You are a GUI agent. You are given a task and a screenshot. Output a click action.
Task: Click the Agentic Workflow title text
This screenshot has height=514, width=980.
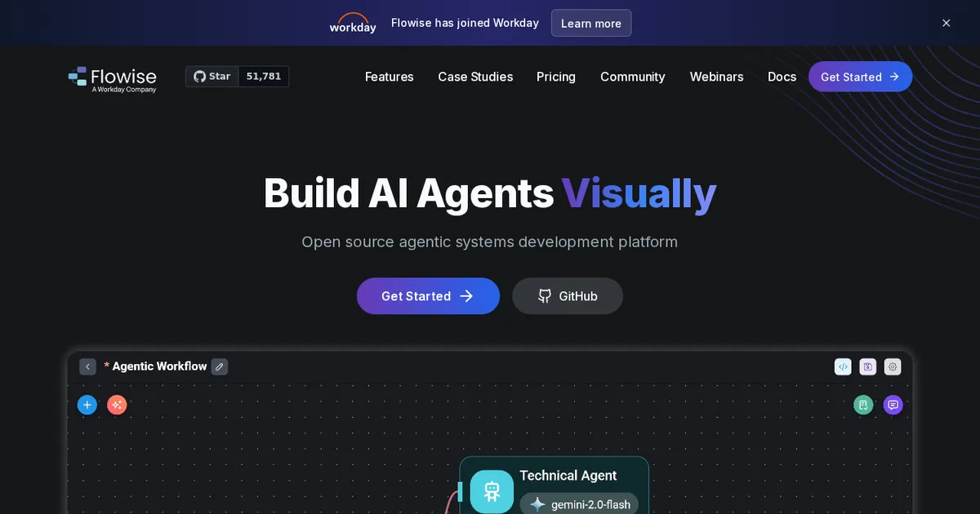[159, 367]
